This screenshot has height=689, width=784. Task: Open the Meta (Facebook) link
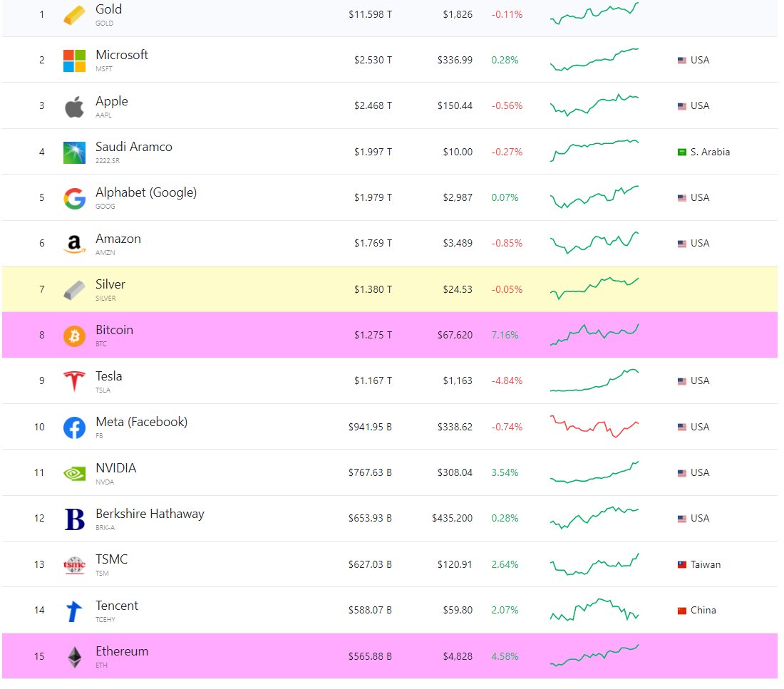[142, 422]
